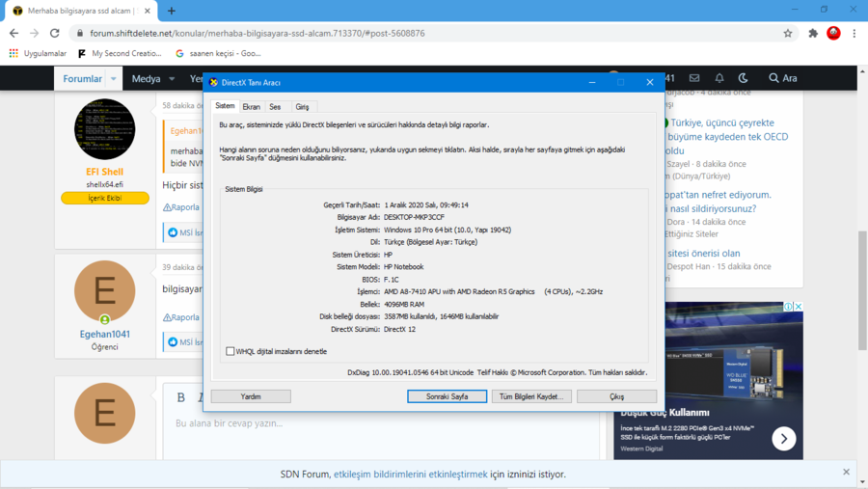Expand Forumlar dropdown arrow
This screenshot has height=489, width=868.
[x=114, y=79]
